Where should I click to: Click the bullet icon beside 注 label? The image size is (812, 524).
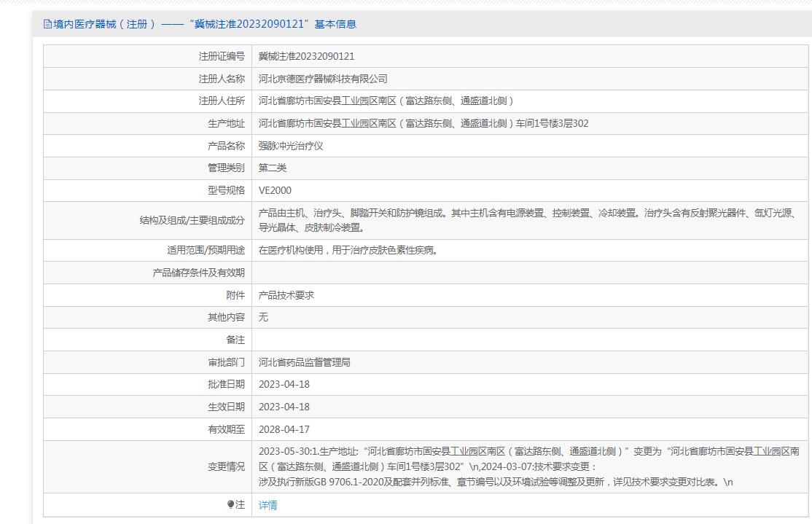[x=231, y=504]
